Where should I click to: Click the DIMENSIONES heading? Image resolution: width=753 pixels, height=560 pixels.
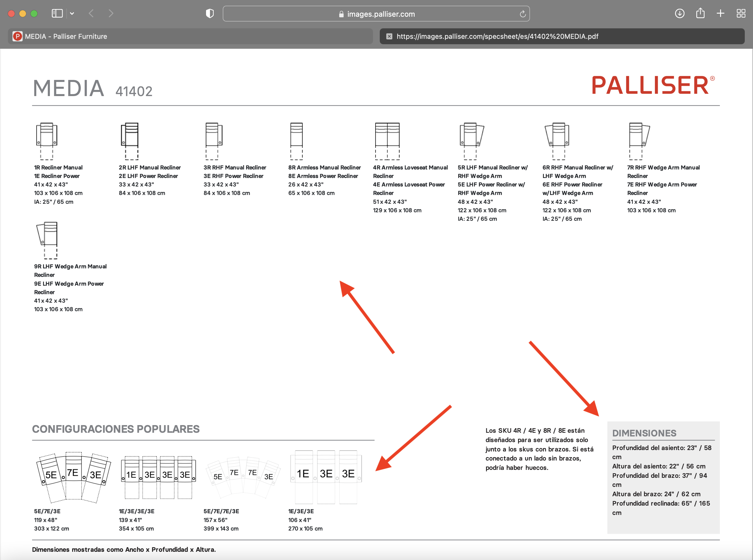pyautogui.click(x=644, y=433)
